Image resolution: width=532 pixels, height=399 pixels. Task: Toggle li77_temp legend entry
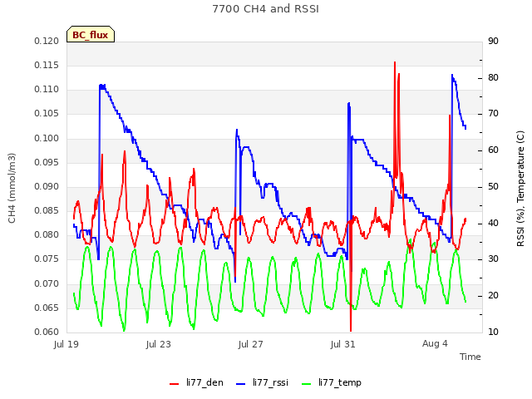(x=332, y=382)
